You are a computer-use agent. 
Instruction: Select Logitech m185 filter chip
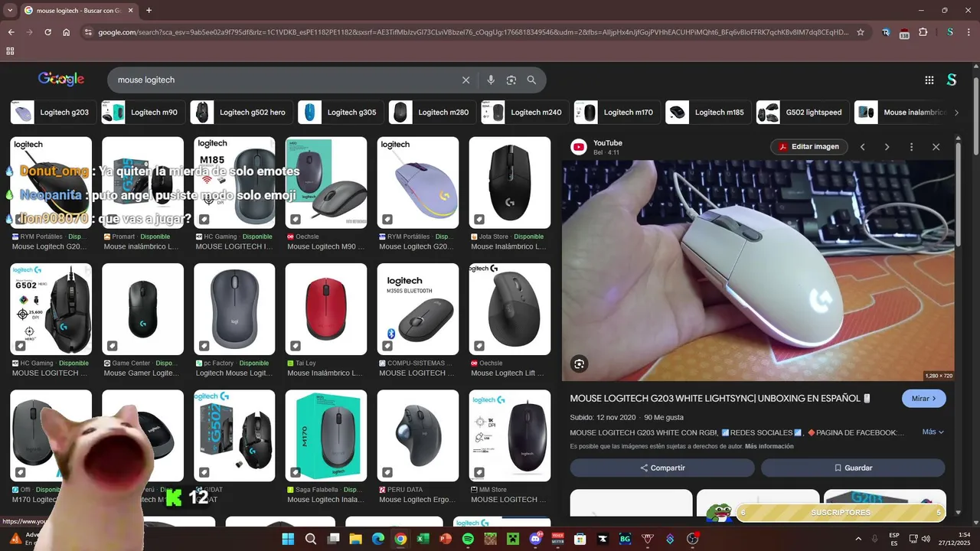coord(707,112)
